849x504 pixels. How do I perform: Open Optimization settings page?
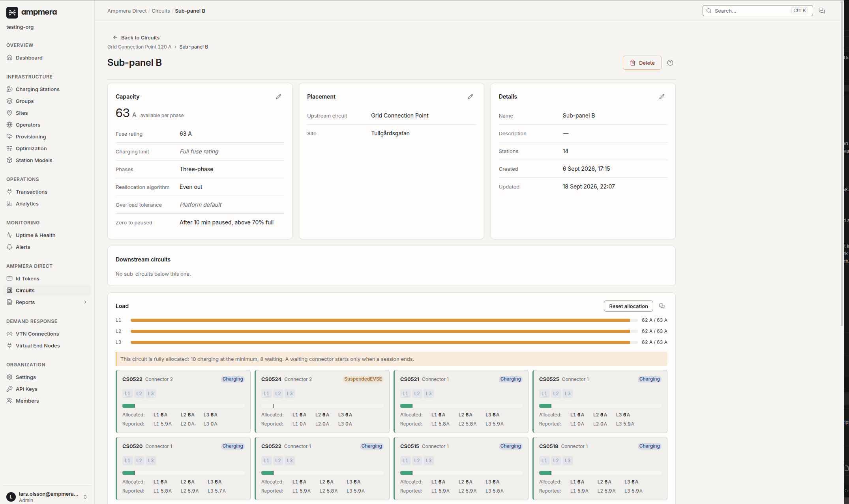(x=47, y=148)
